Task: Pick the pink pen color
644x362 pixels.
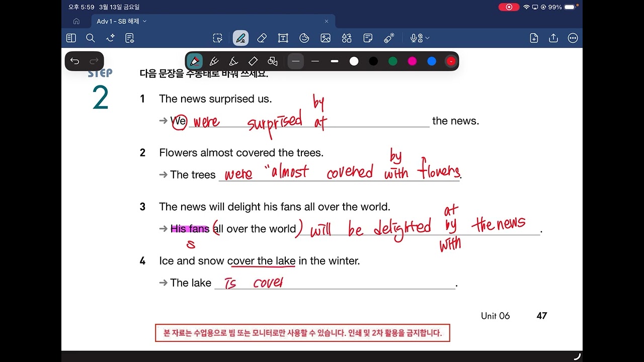Action: 413,61
